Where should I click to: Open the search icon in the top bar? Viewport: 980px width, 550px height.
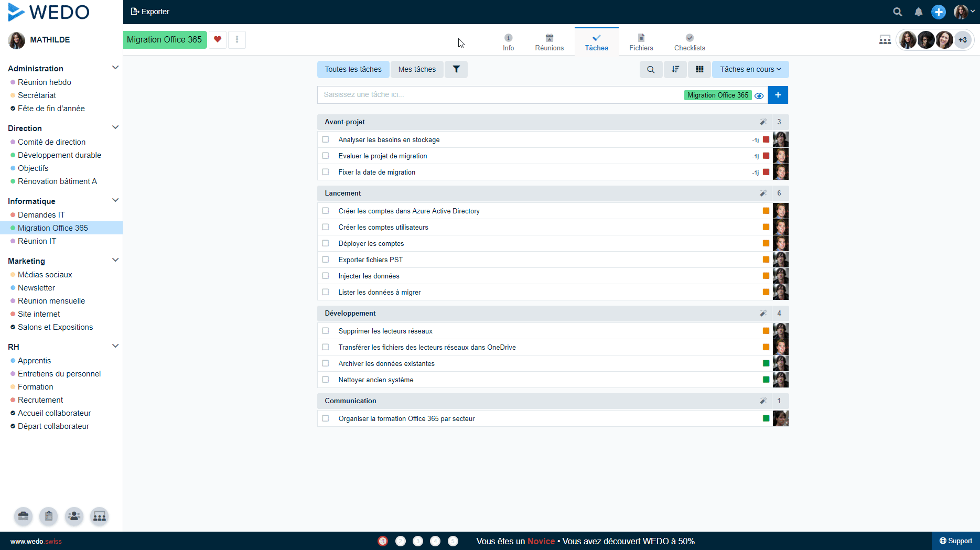pos(898,12)
